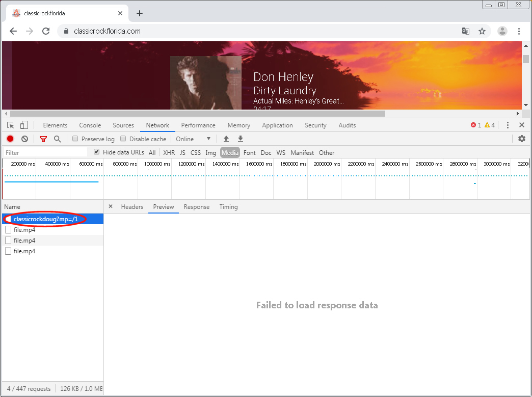Open the Security tab
532x397 pixels.
(x=315, y=125)
